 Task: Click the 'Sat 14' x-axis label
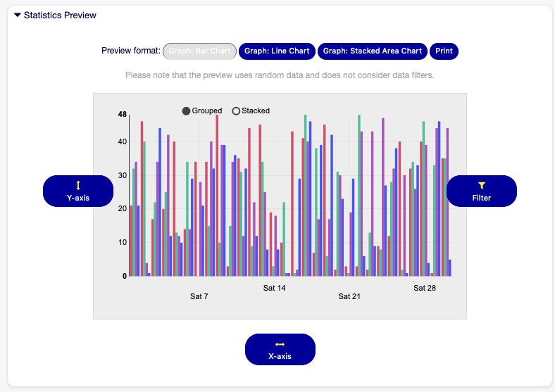point(274,288)
